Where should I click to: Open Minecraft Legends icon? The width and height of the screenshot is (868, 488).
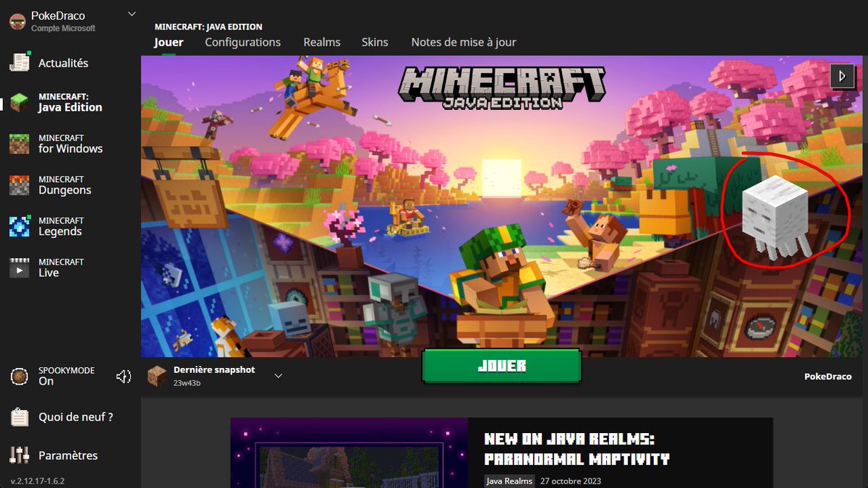coord(19,226)
